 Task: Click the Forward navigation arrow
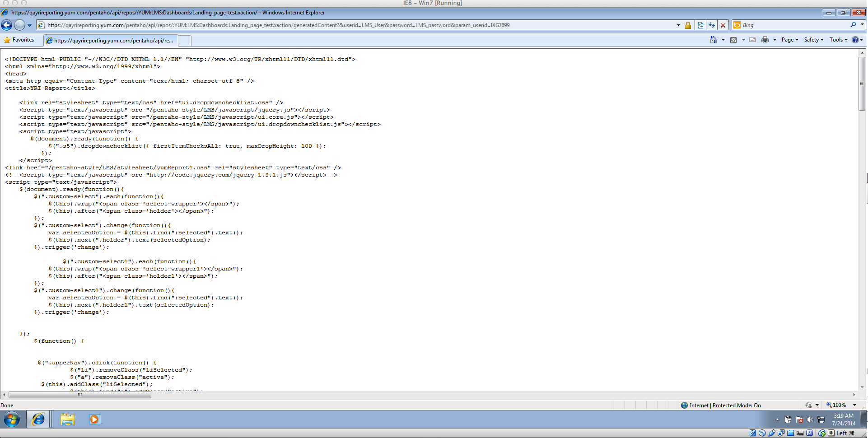[19, 25]
